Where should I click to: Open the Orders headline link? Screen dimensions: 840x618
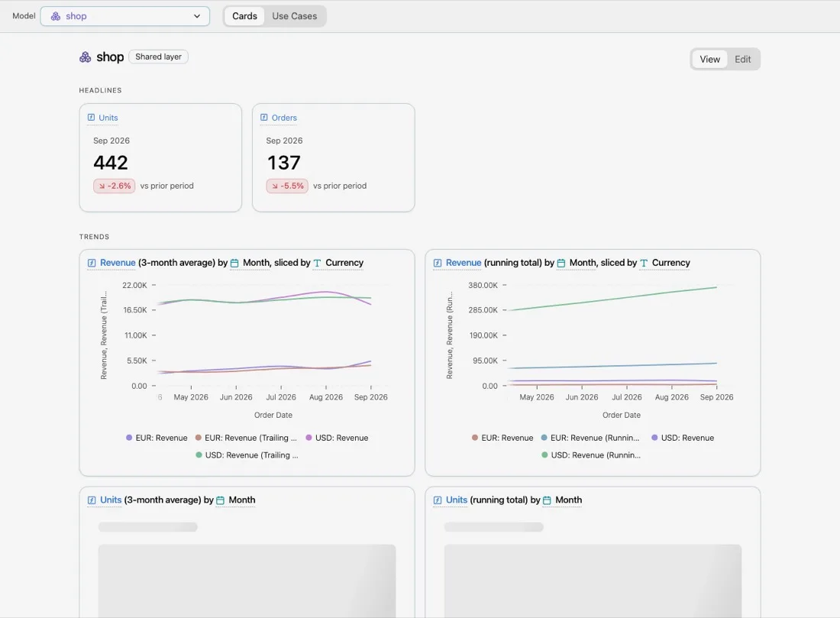point(284,118)
